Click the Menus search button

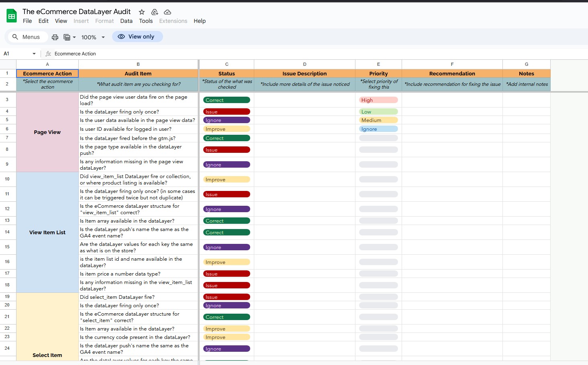point(27,36)
